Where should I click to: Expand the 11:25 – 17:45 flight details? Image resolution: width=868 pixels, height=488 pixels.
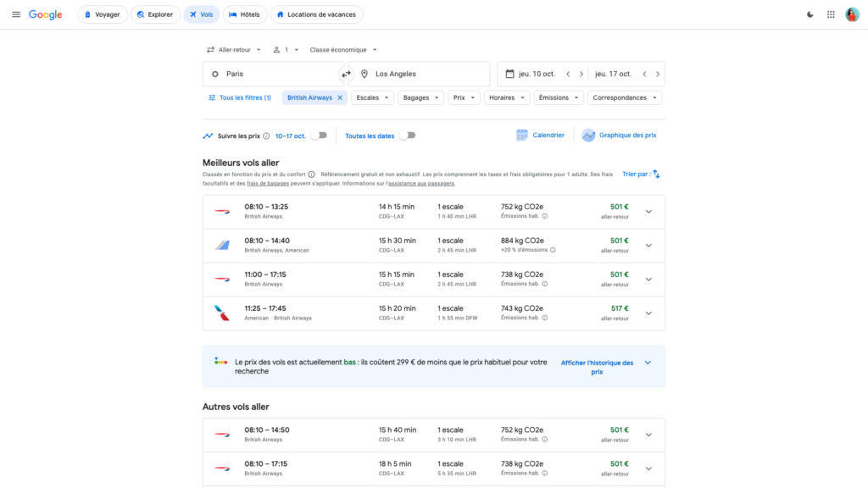point(648,313)
